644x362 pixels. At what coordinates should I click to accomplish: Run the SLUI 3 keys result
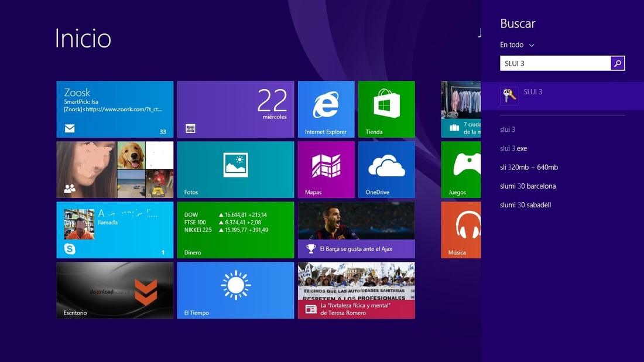point(563,95)
